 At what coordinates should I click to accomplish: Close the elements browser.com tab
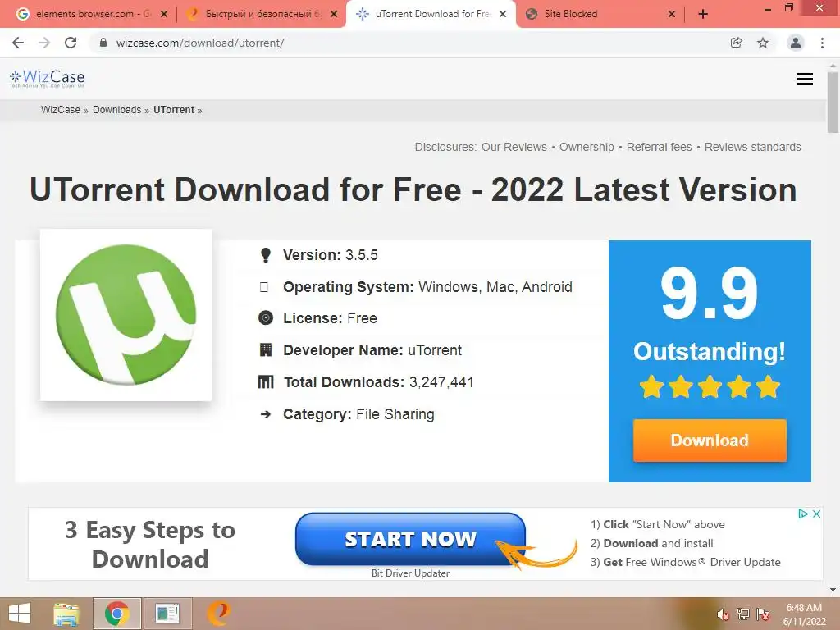pos(164,15)
